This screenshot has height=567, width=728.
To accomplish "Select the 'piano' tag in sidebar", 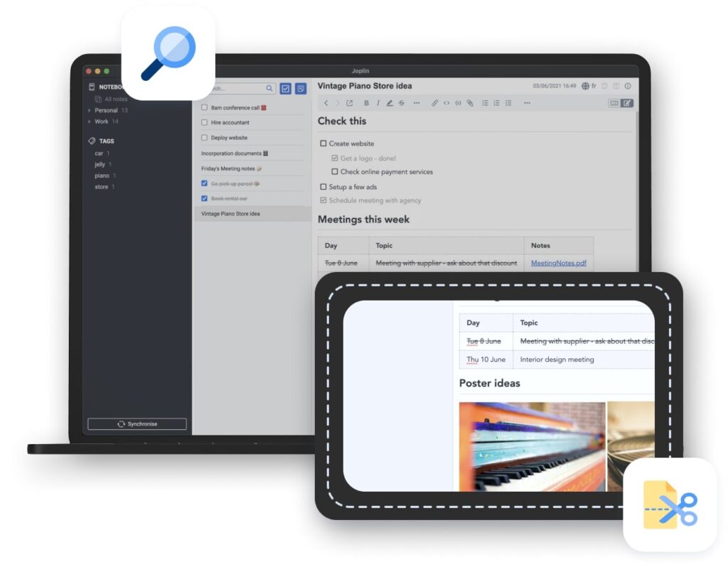I will pyautogui.click(x=102, y=175).
